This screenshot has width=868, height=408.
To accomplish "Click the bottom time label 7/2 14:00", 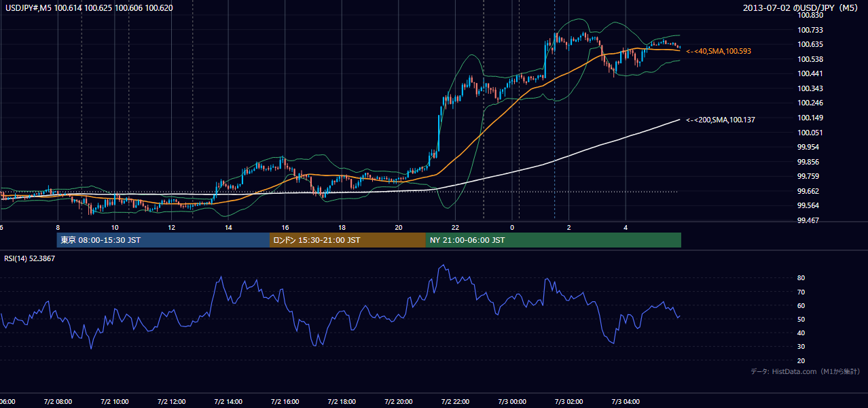I will point(228,401).
